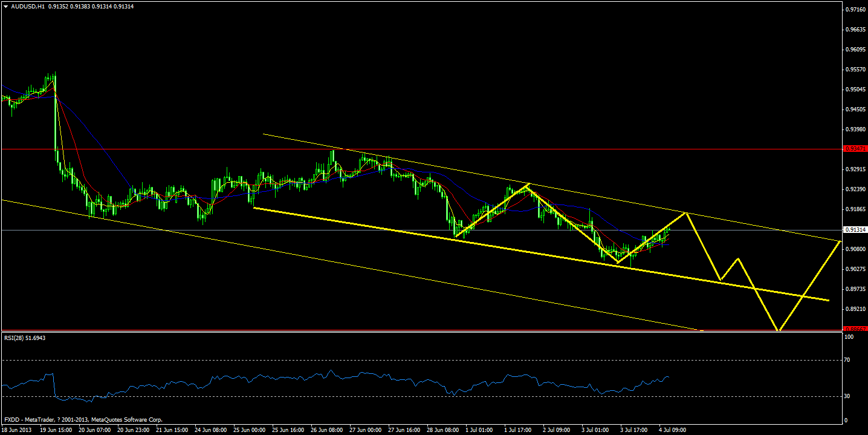Screen dimensions: 868x435
Task: Click the 0.89735 price scale value
Action: click(x=855, y=289)
